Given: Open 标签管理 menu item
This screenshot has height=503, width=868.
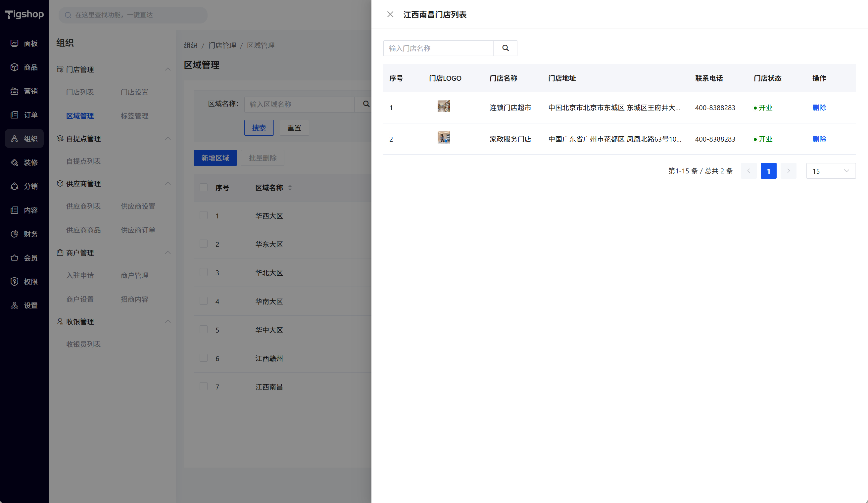Looking at the screenshot, I should pos(134,116).
